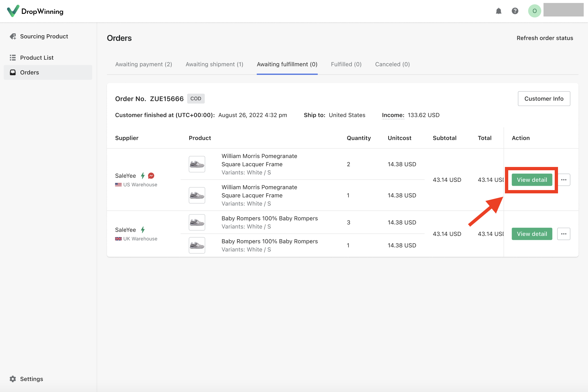Open the help question mark icon

pyautogui.click(x=515, y=11)
